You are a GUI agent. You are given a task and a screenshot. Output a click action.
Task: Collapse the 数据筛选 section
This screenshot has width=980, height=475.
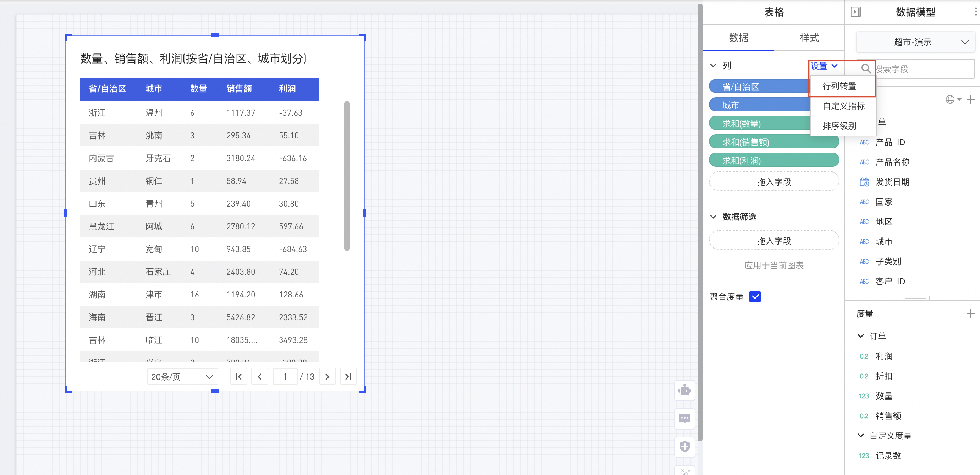[x=713, y=217]
